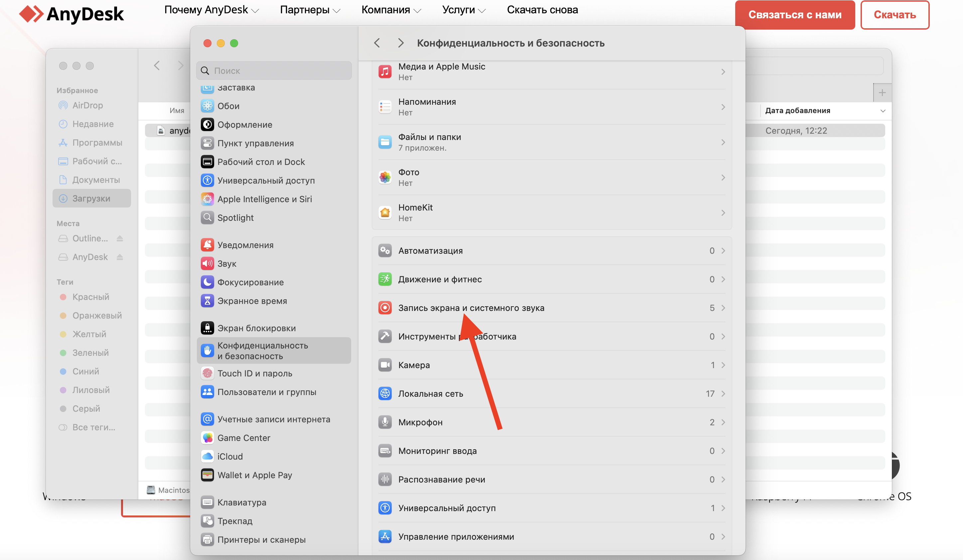The width and height of the screenshot is (963, 560).
Task: Open Пункт управления settings
Action: [x=274, y=143]
